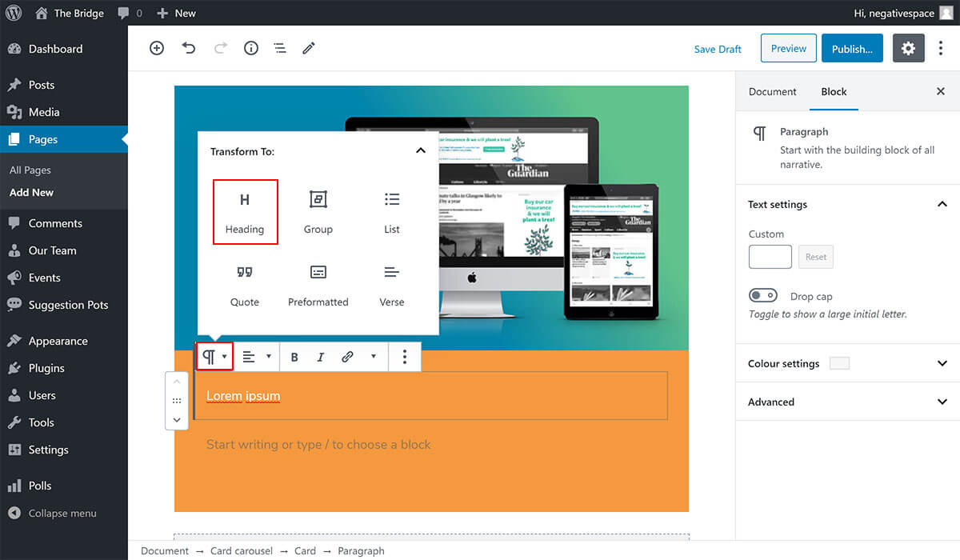Apply bold formatting in block toolbar
Image resolution: width=960 pixels, height=560 pixels.
click(x=294, y=357)
